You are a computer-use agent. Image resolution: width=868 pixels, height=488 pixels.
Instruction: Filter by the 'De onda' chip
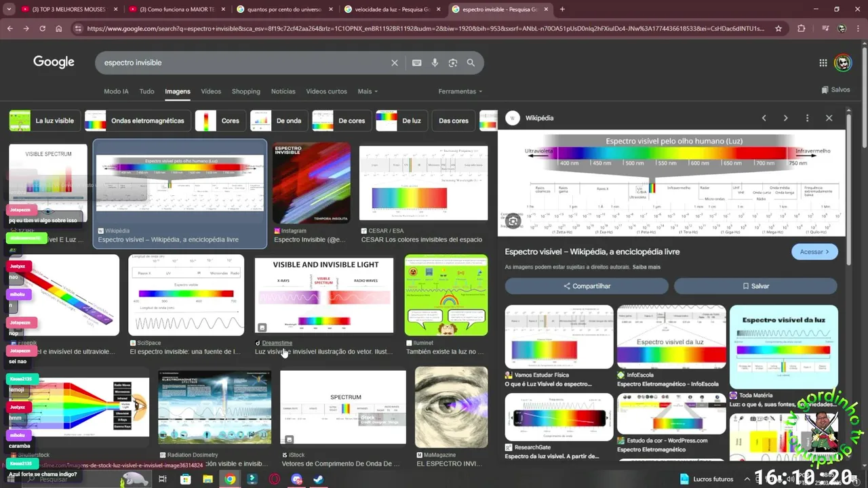pyautogui.click(x=279, y=121)
